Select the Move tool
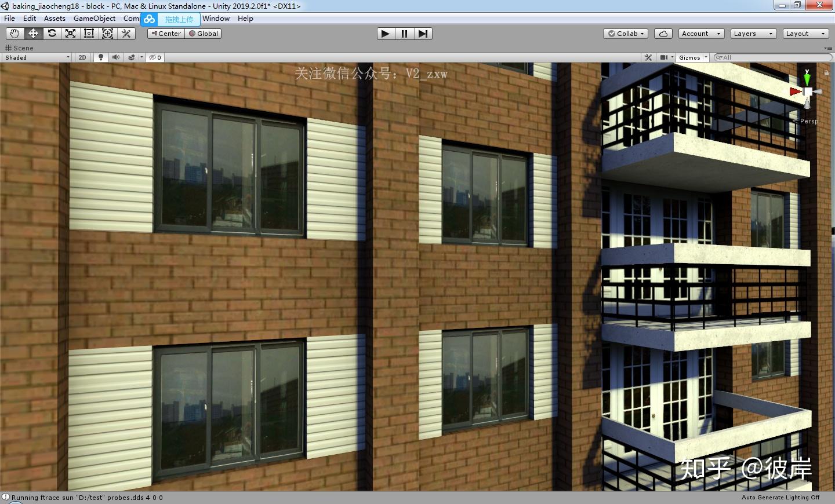Viewport: 835px width, 504px height. pyautogui.click(x=33, y=34)
